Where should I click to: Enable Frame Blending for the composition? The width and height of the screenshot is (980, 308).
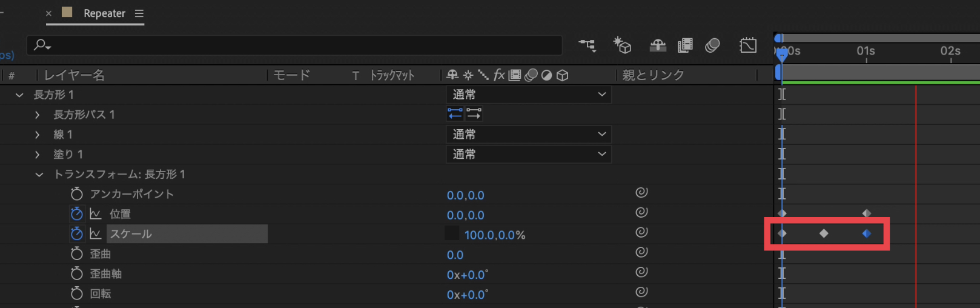(685, 45)
